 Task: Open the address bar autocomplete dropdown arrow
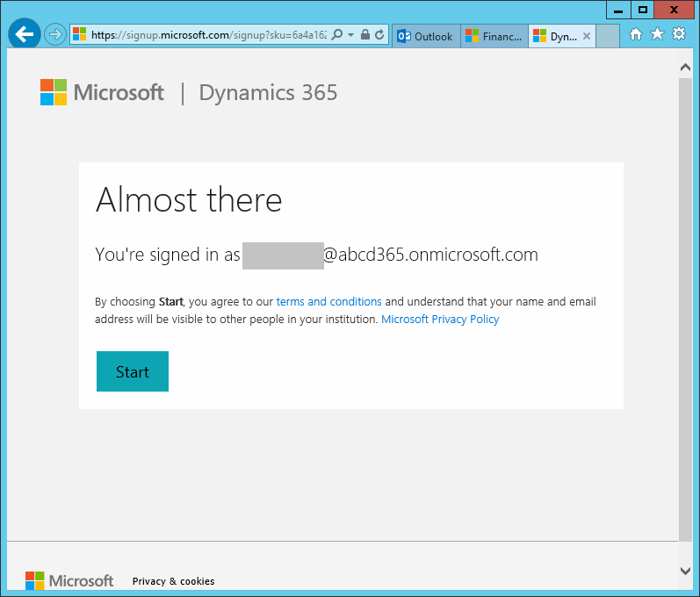pos(351,34)
